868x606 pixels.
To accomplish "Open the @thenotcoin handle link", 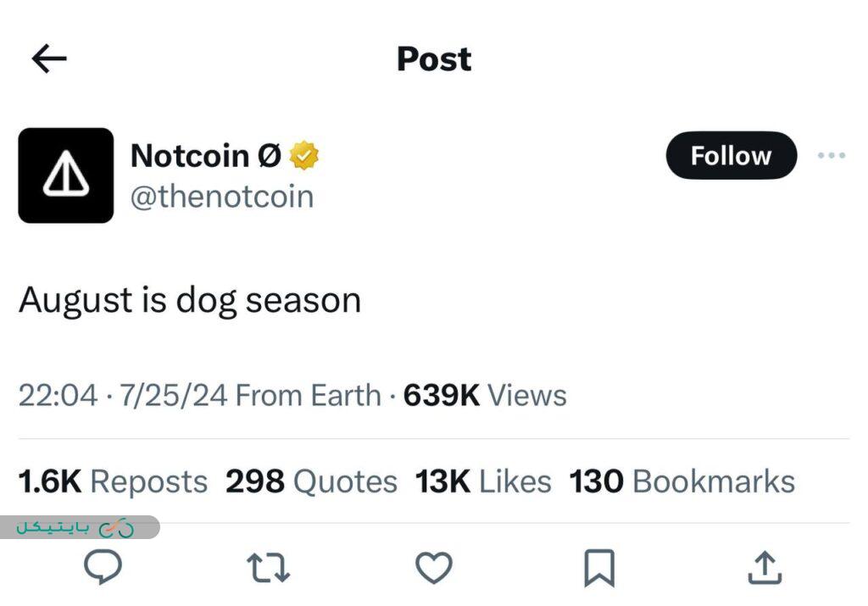I will pyautogui.click(x=222, y=197).
